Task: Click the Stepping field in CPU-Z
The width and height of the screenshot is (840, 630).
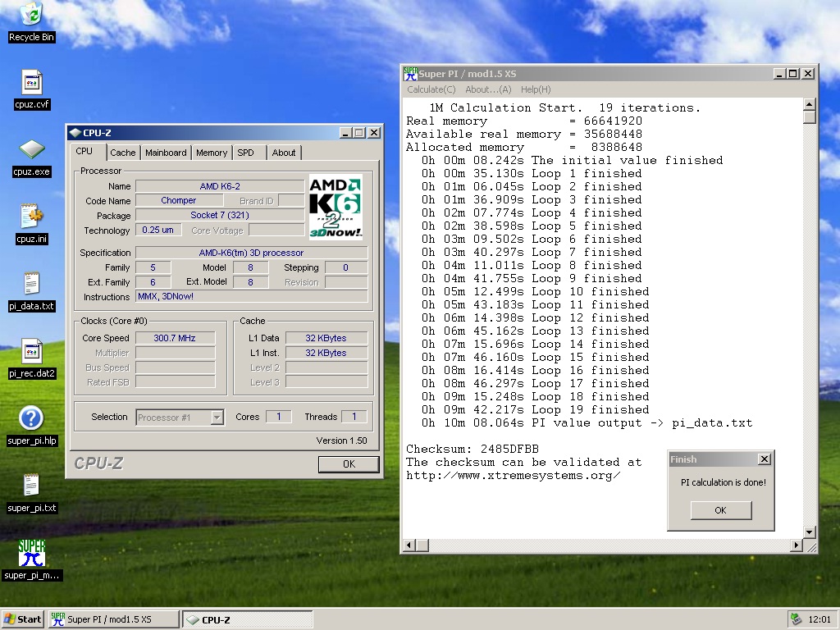Action: pyautogui.click(x=346, y=267)
